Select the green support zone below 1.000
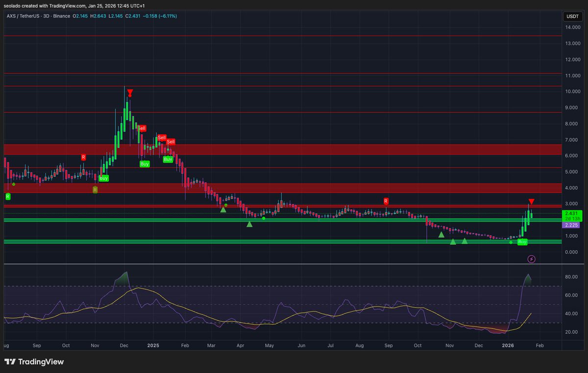 pos(282,241)
